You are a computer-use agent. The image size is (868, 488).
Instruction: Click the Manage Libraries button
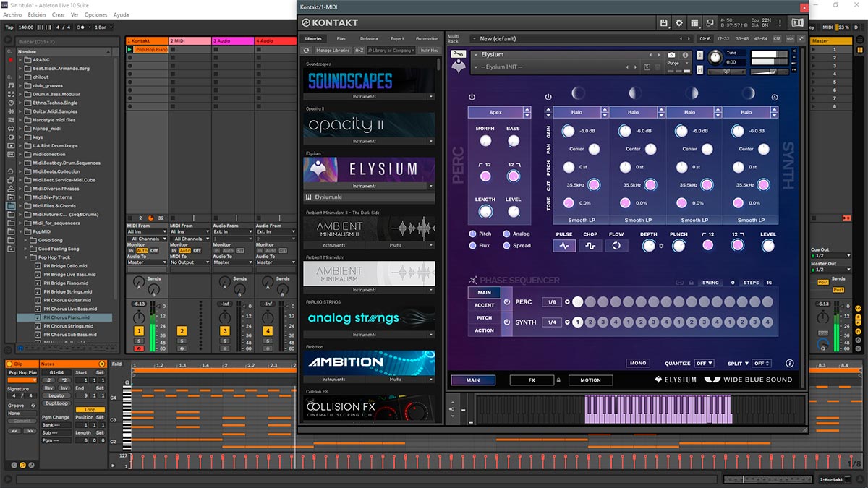tap(332, 51)
